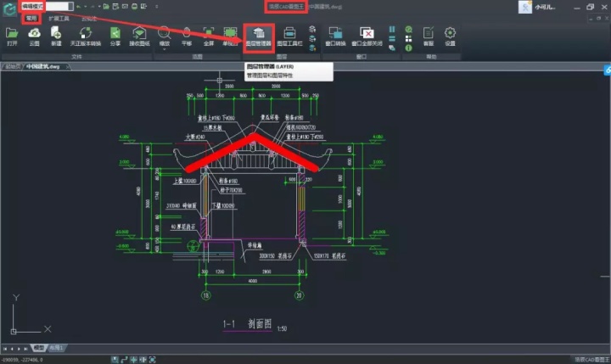Tile windows horizontally with stacked-bar icon
The width and height of the screenshot is (611, 364).
[x=392, y=38]
